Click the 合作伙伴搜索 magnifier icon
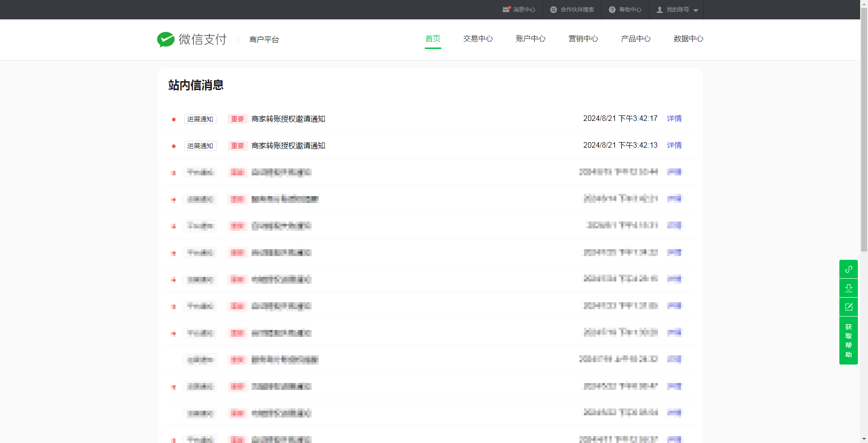 coord(554,10)
